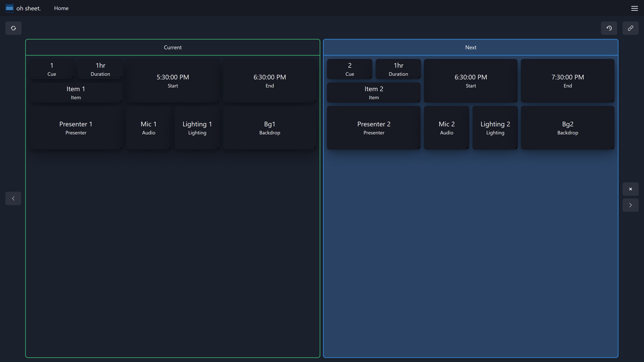Open the hamburger menu

pyautogui.click(x=634, y=8)
